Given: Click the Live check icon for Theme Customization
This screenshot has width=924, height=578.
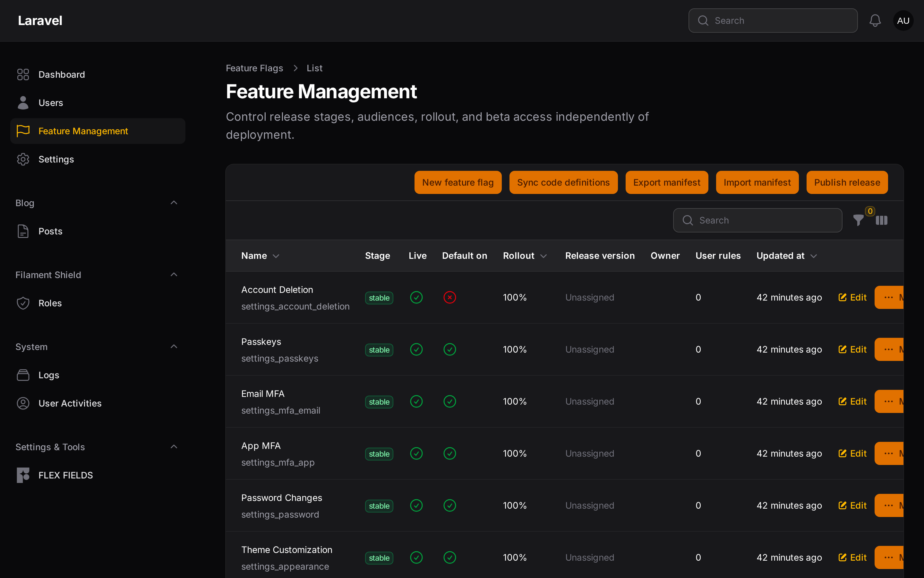Looking at the screenshot, I should [416, 557].
